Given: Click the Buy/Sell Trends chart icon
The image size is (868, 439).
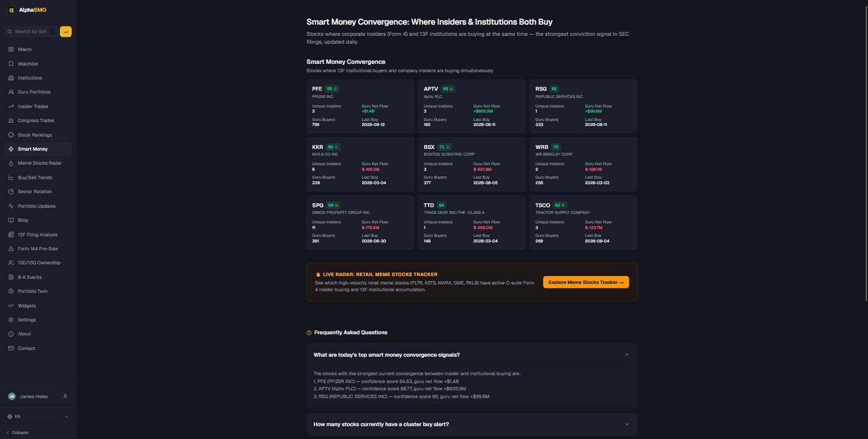Looking at the screenshot, I should (x=11, y=178).
